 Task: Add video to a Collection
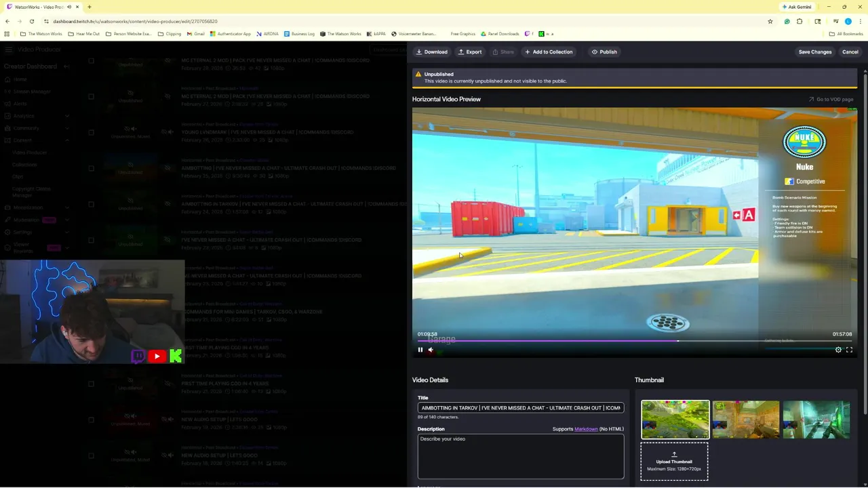[x=549, y=52]
